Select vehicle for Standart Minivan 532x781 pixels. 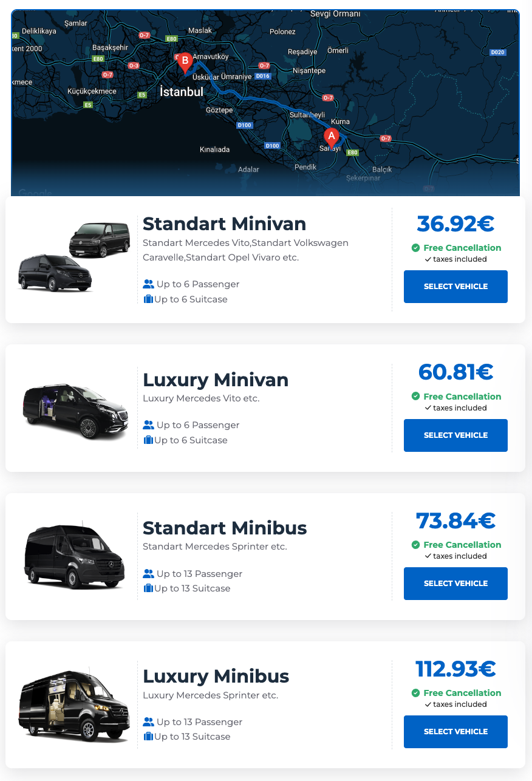(455, 287)
